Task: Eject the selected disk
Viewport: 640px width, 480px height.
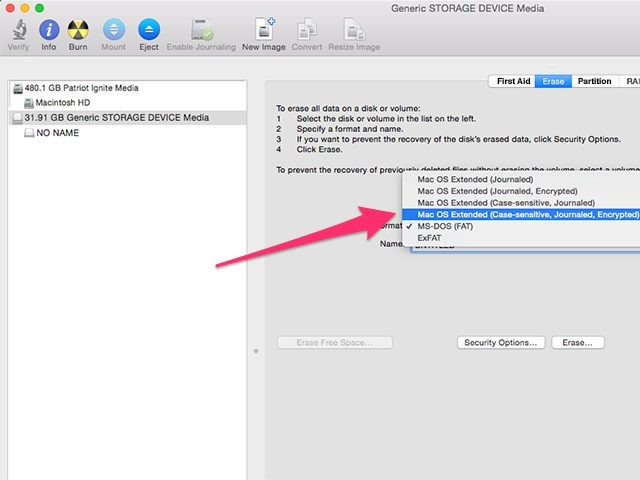Action: pyautogui.click(x=149, y=30)
